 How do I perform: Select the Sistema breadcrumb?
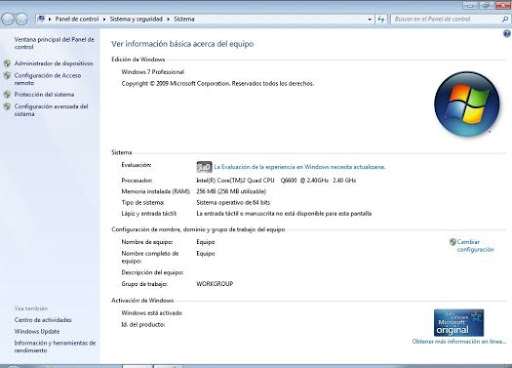point(184,19)
